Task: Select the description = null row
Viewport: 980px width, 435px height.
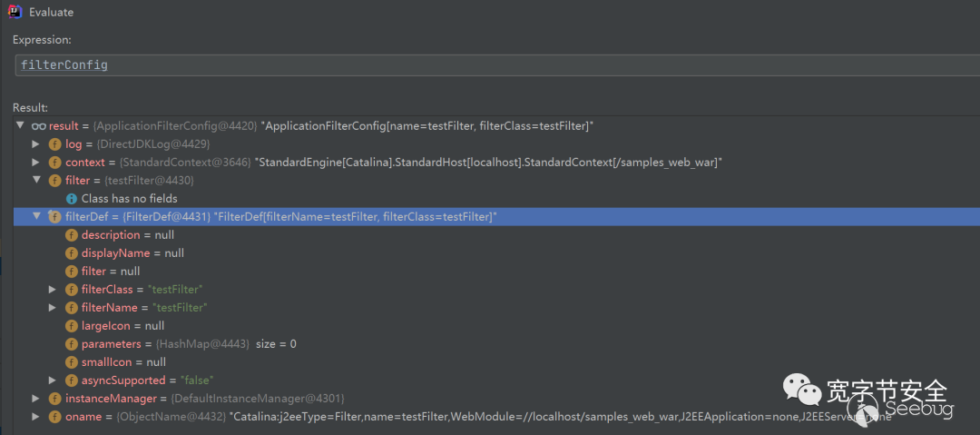Action: (x=497, y=234)
